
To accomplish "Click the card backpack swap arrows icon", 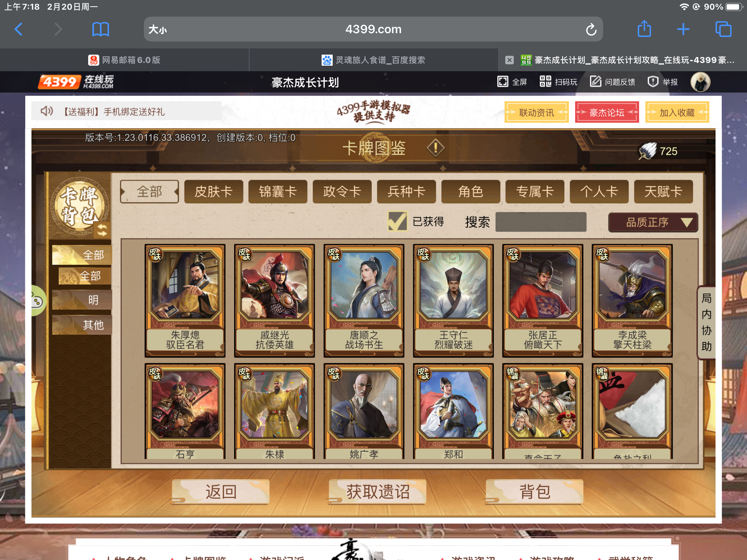I will [102, 230].
